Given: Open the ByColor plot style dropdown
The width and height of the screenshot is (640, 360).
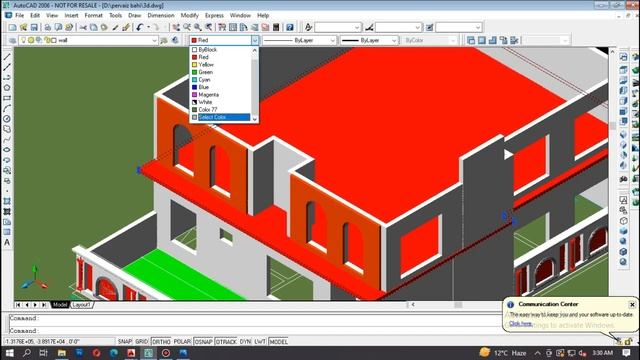Looking at the screenshot, I should pyautogui.click(x=453, y=40).
